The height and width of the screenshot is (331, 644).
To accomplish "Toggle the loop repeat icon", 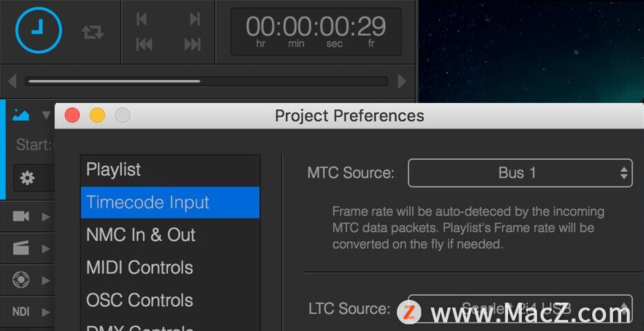I will 92,32.
